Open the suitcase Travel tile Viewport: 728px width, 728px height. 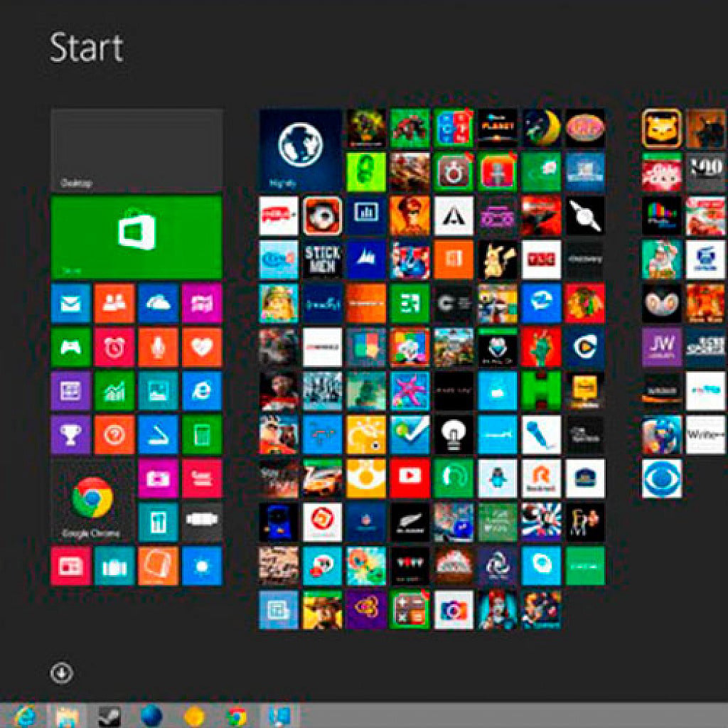click(x=114, y=566)
